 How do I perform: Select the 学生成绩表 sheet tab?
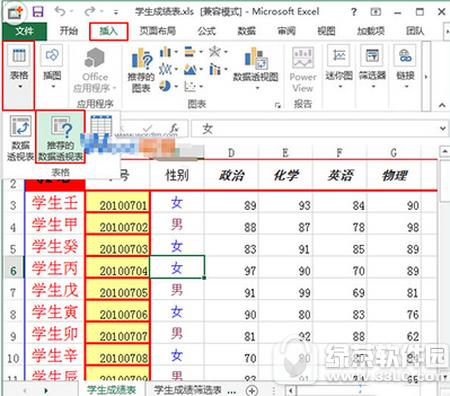(x=111, y=390)
